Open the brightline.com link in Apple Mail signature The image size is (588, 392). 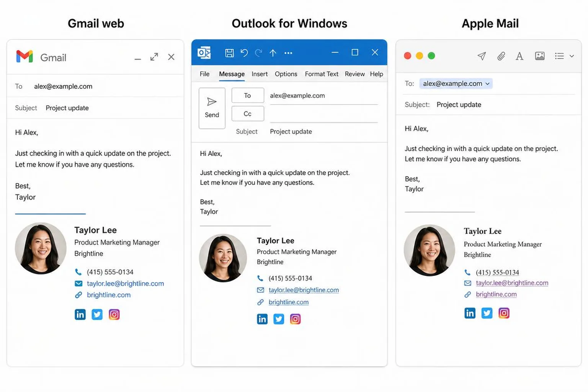click(x=496, y=294)
